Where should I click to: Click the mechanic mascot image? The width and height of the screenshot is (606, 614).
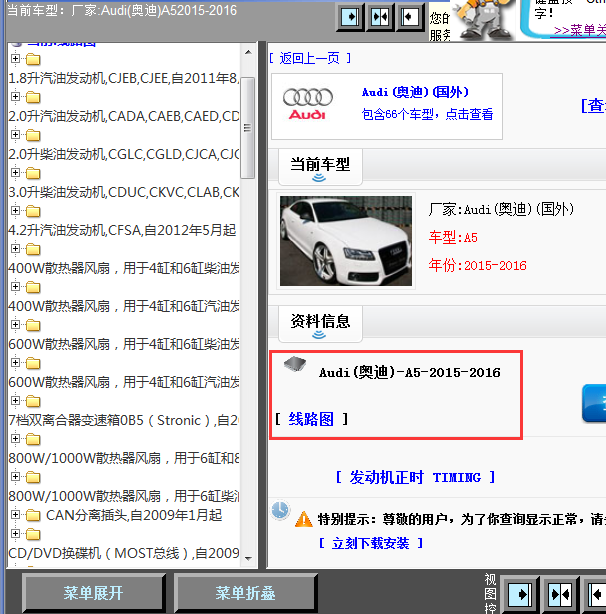coord(484,20)
